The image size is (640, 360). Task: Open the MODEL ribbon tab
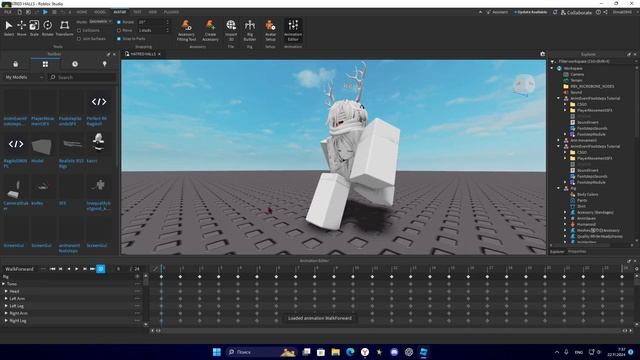100,12
